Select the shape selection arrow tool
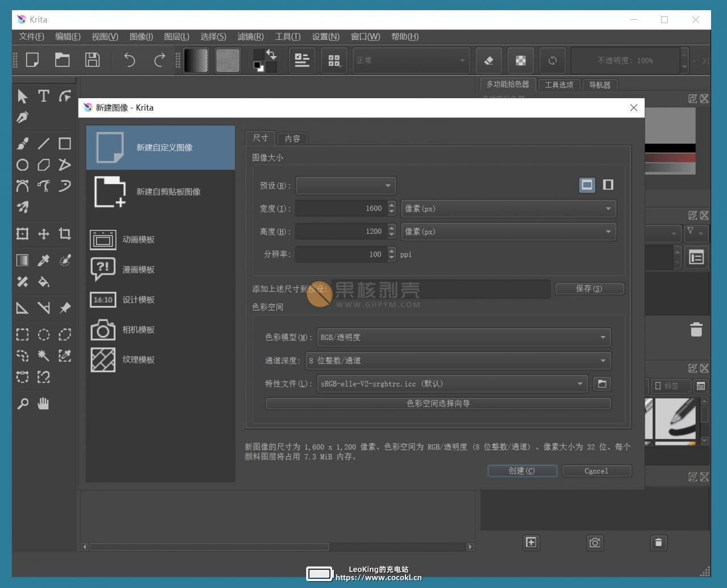The width and height of the screenshot is (727, 588). [x=22, y=96]
